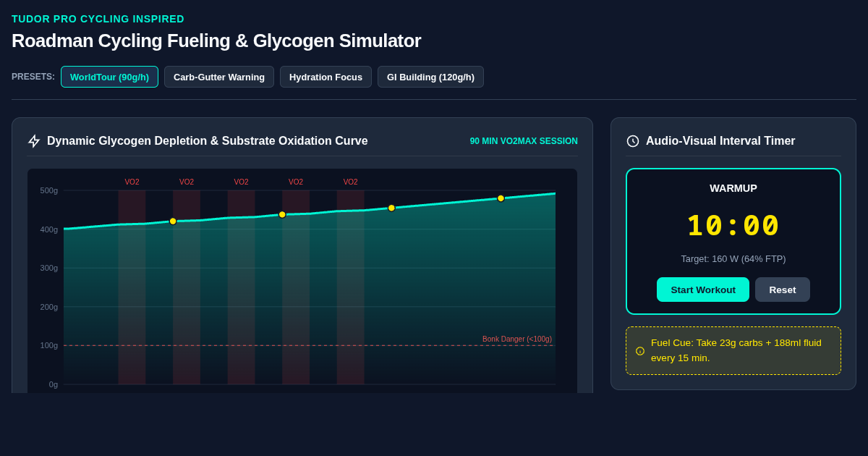Choose the Carb-Gutter Warning preset

coord(219,77)
